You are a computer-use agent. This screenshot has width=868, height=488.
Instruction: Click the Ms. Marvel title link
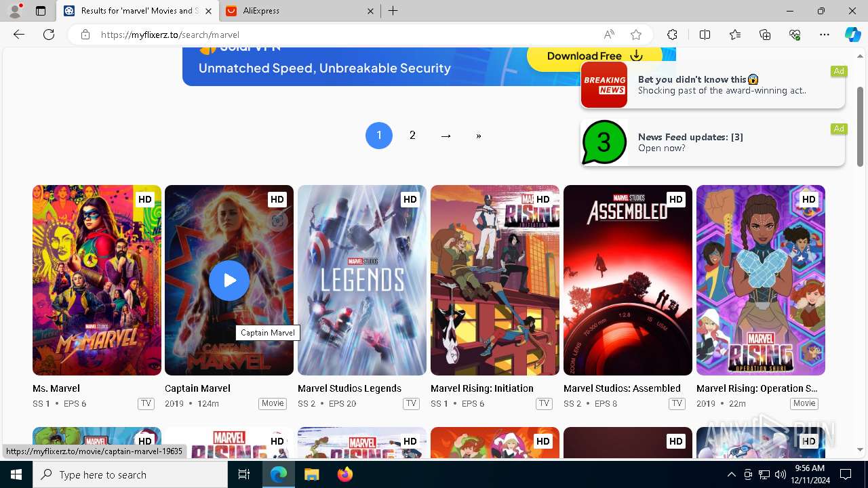tap(56, 388)
